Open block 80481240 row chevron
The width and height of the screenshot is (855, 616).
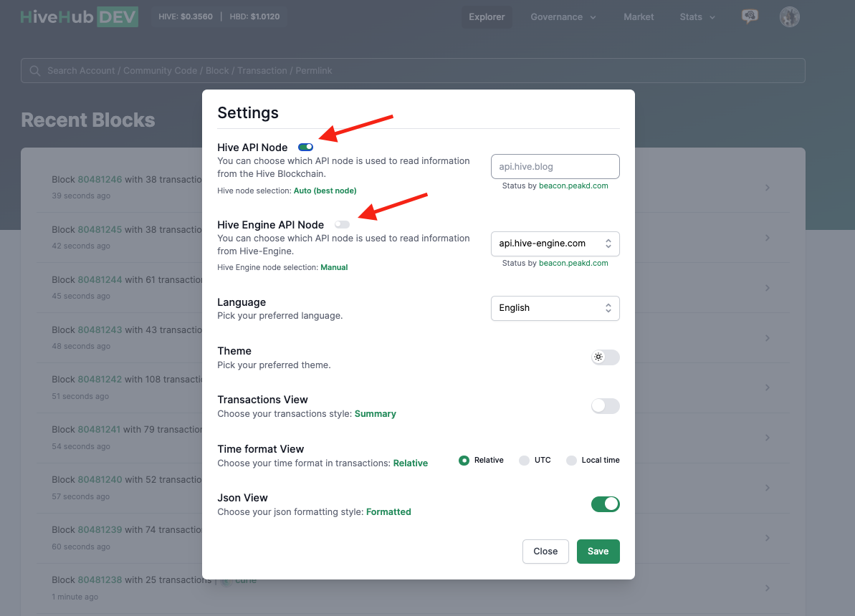[x=768, y=488]
